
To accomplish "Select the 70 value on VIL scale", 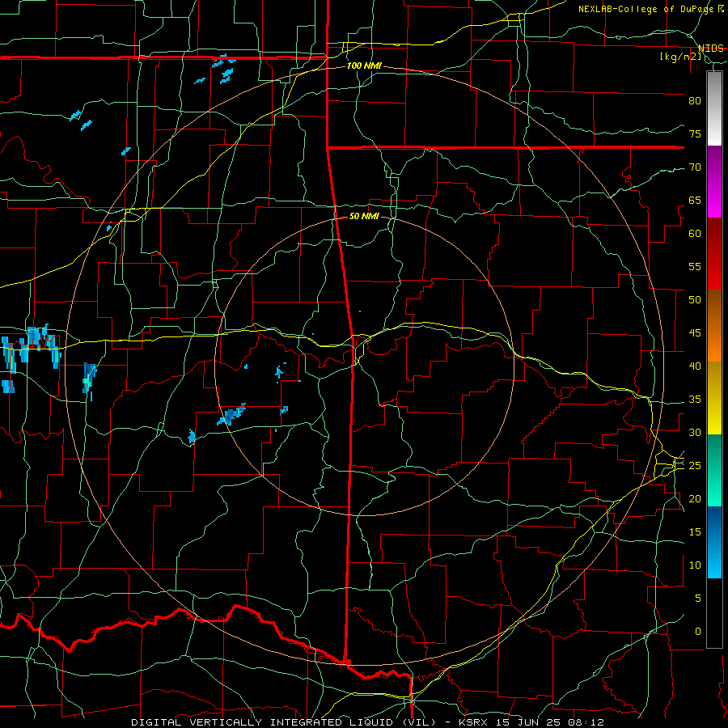I will (695, 167).
